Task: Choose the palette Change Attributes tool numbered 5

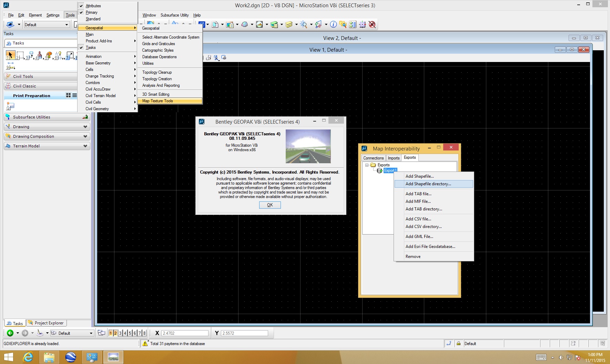Action: click(x=49, y=55)
